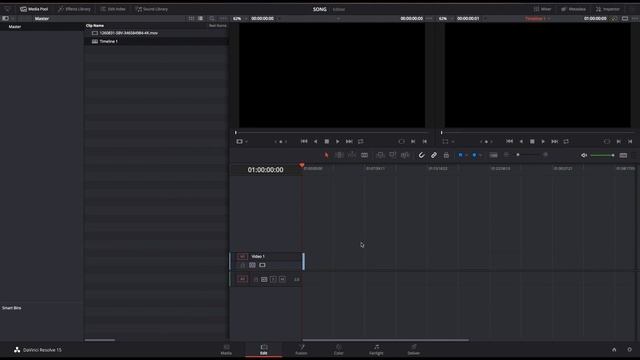Show the Mixer panel

[x=542, y=9]
